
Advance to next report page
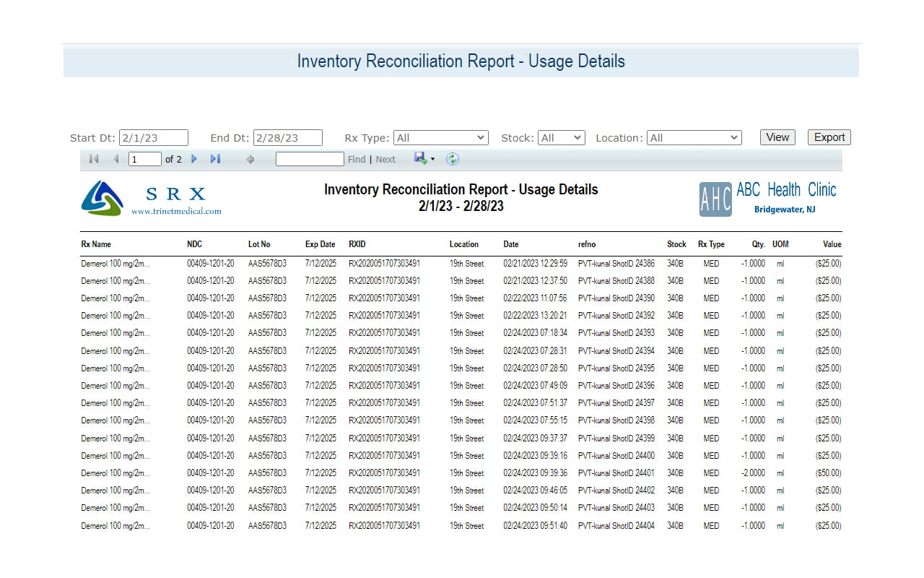pyautogui.click(x=193, y=159)
